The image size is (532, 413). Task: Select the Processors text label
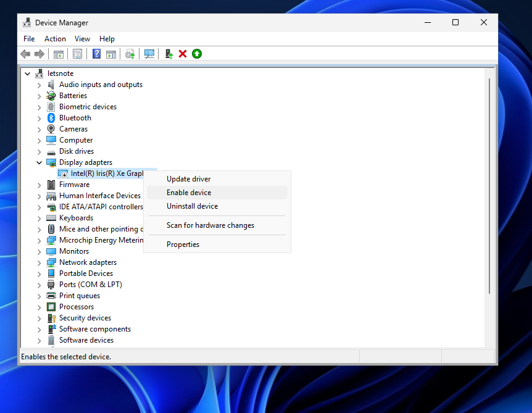click(77, 307)
